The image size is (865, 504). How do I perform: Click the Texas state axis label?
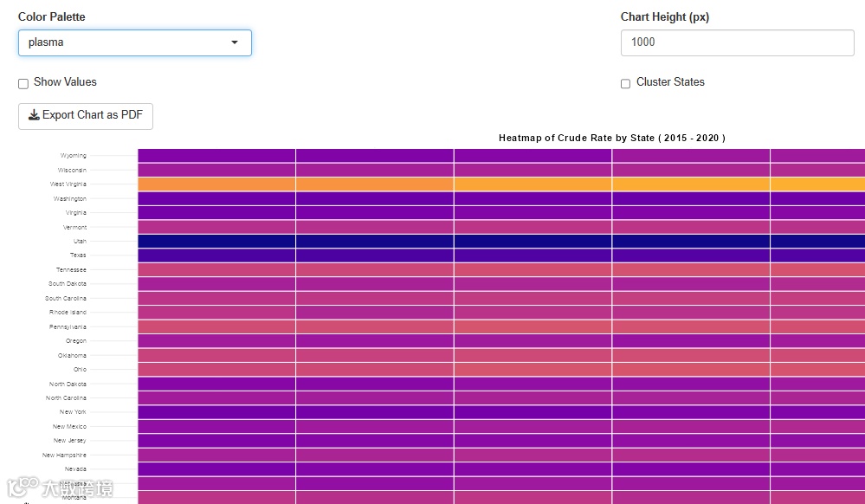pos(78,255)
